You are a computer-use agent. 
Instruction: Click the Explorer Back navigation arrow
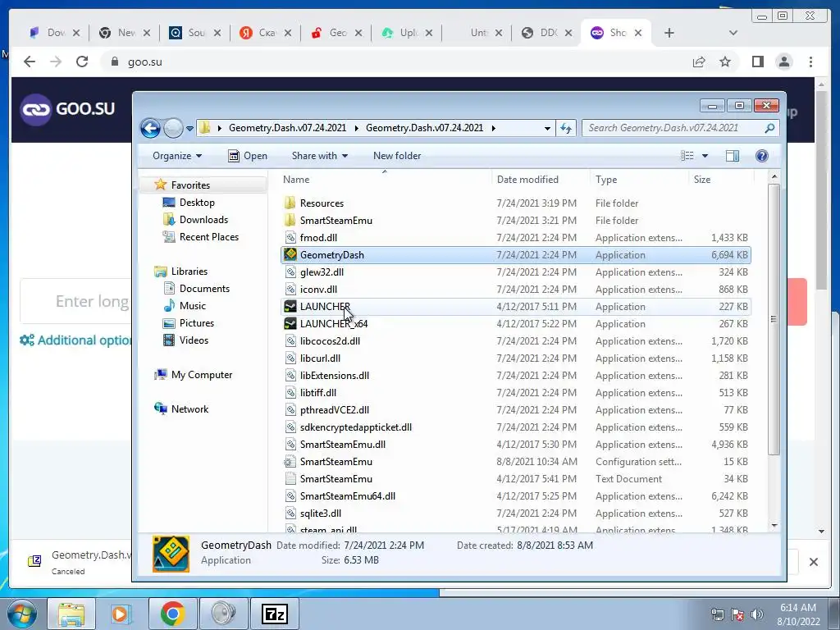point(151,128)
